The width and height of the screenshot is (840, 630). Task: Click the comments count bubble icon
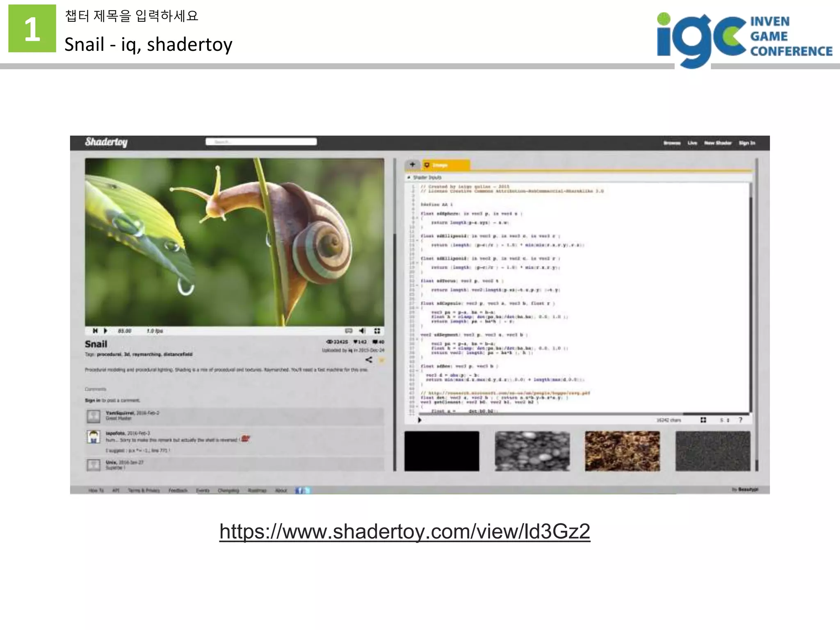coord(375,342)
